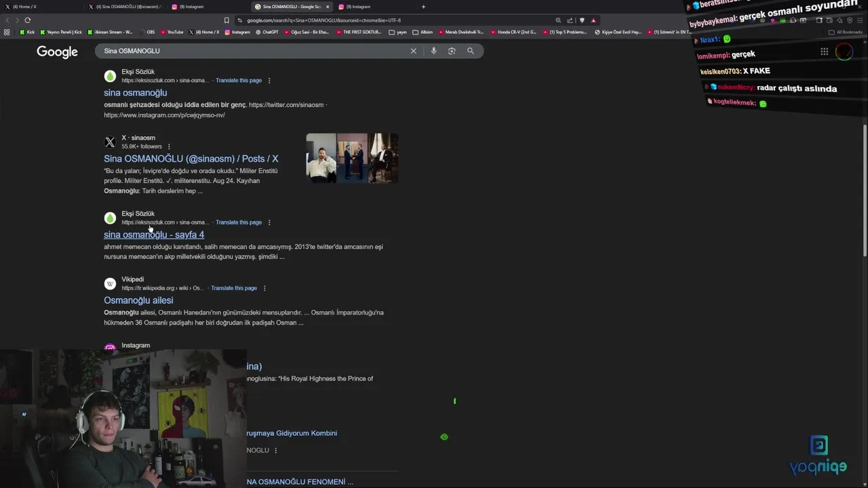
Task: Open the Brave Rewards triangle icon
Action: pos(593,20)
